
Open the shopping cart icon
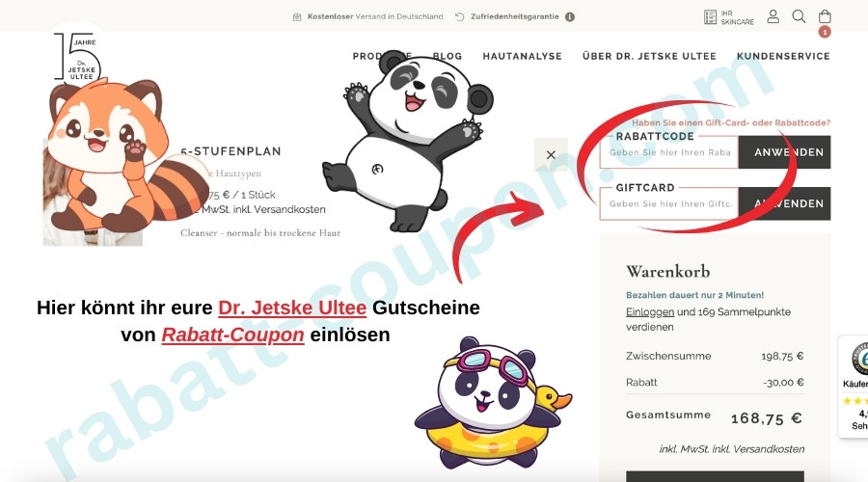click(825, 17)
